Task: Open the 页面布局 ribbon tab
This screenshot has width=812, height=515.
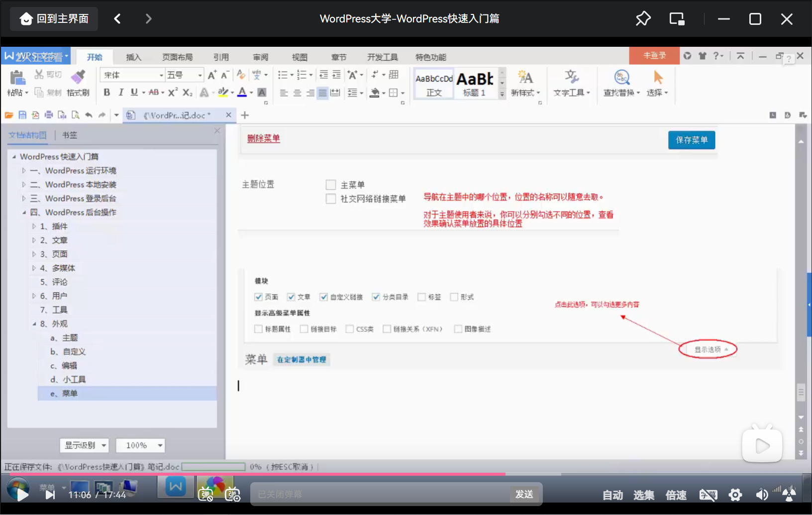Action: pos(177,57)
